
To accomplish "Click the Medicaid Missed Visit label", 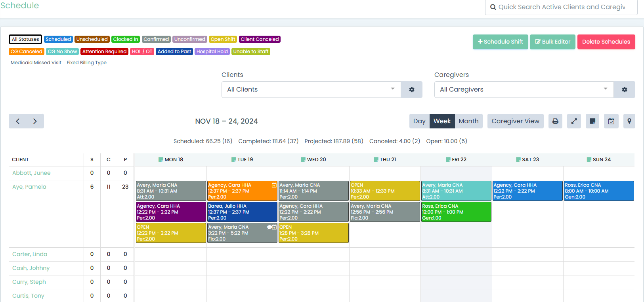I will 36,63.
